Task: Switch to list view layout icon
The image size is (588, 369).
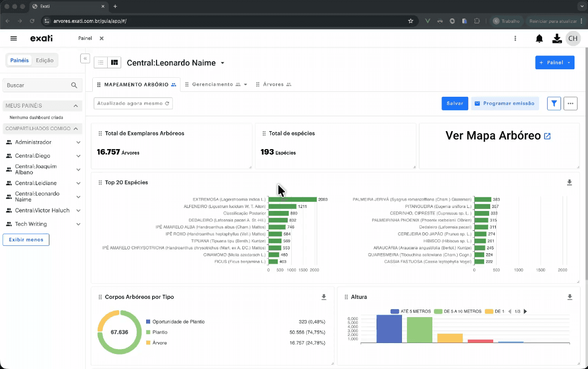Action: (x=101, y=63)
